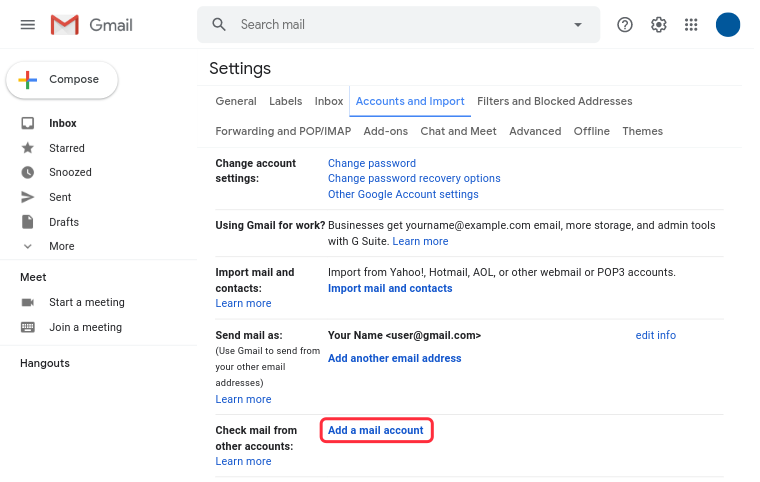Open the Drafts label
760x482 pixels.
64,222
